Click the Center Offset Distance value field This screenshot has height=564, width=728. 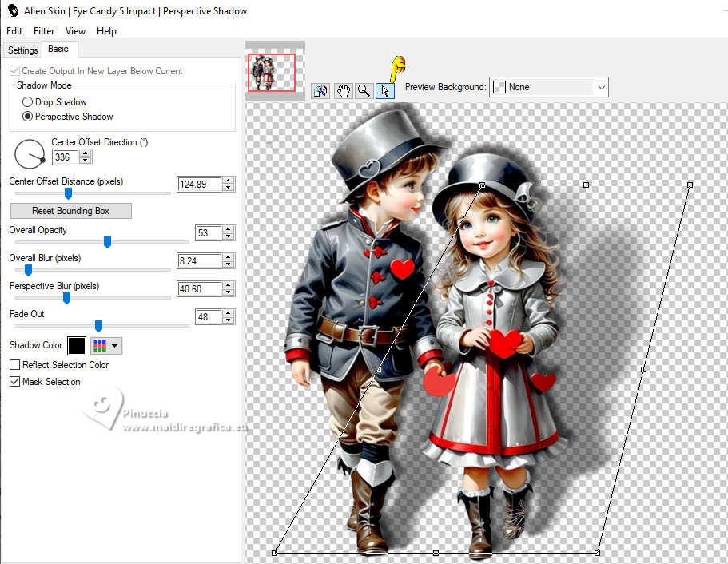click(x=200, y=185)
